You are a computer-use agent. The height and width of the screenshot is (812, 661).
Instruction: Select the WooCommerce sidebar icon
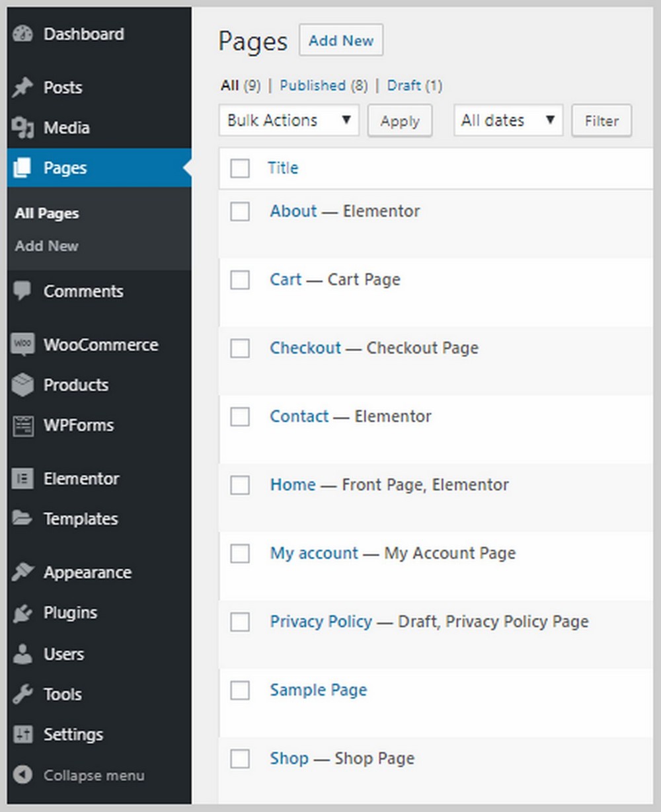tap(22, 344)
